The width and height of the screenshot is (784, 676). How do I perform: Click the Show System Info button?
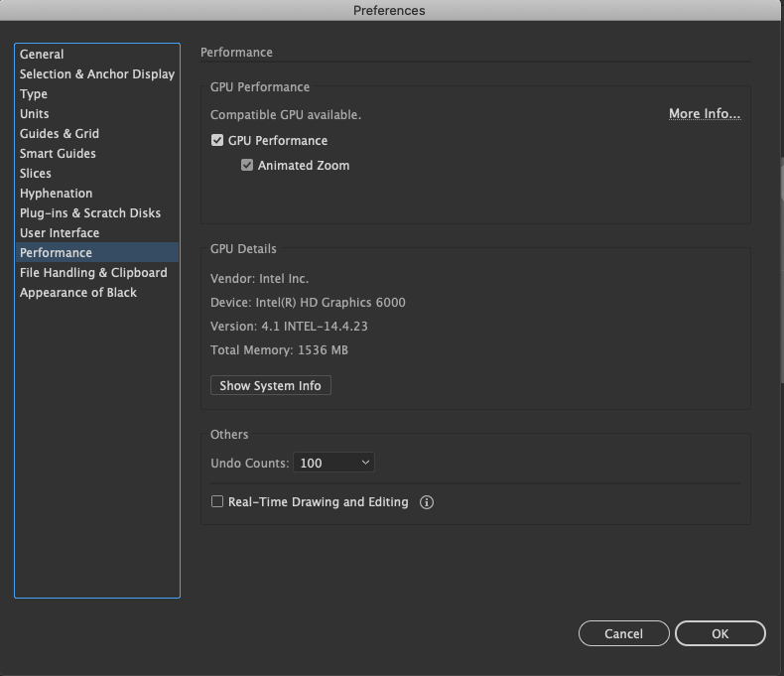click(270, 385)
